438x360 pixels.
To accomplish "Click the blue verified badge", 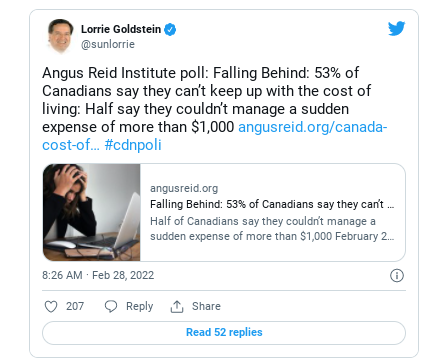I will (170, 29).
